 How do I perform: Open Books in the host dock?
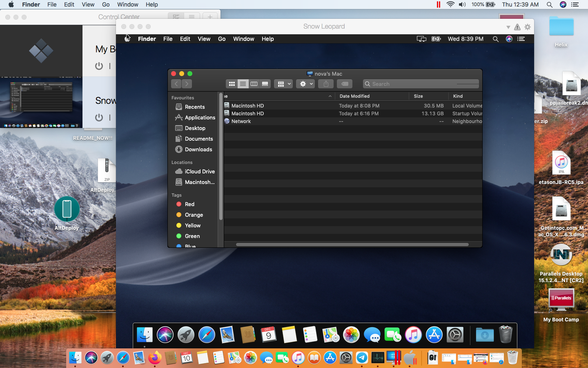pos(314,358)
